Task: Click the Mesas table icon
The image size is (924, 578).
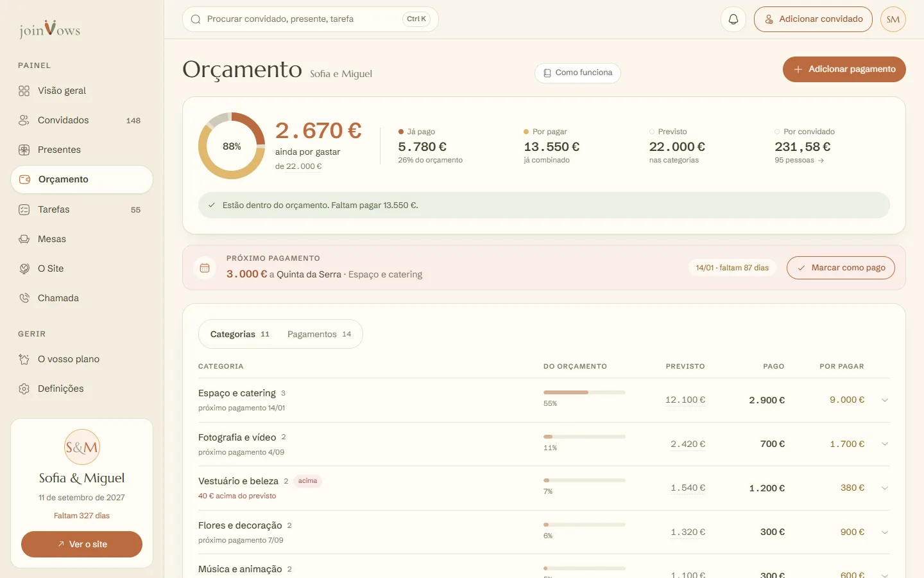Action: click(24, 239)
